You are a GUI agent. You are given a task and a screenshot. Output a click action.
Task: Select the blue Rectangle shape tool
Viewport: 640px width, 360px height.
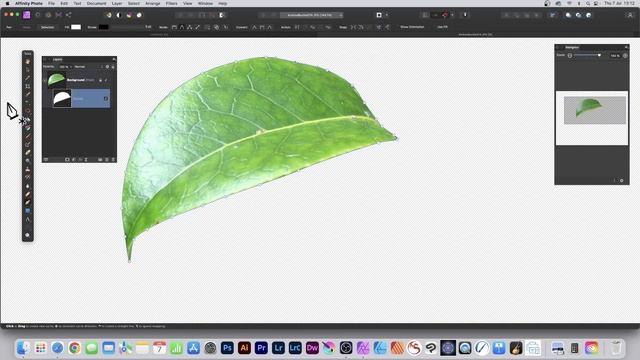pyautogui.click(x=28, y=211)
